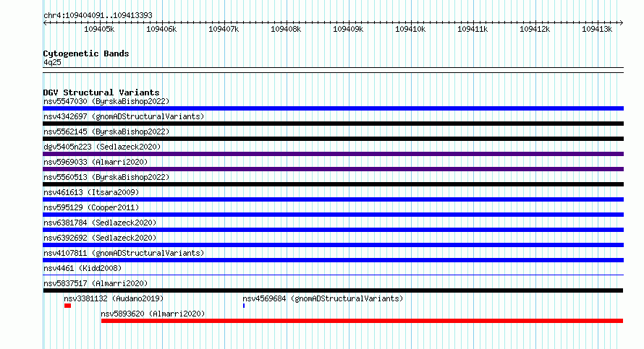Open the nsv4569684 (gnomADStructuralVariants) label

pyautogui.click(x=323, y=298)
